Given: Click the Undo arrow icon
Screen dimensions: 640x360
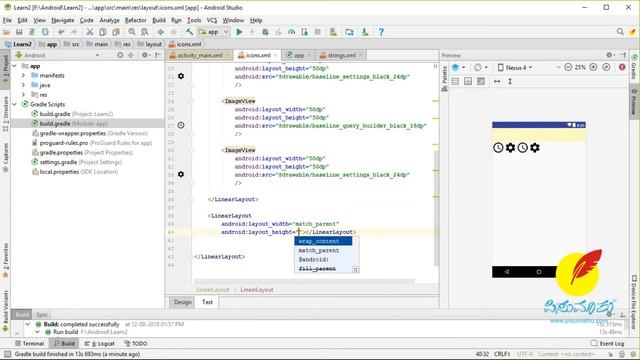Looking at the screenshot, I should [61, 32].
